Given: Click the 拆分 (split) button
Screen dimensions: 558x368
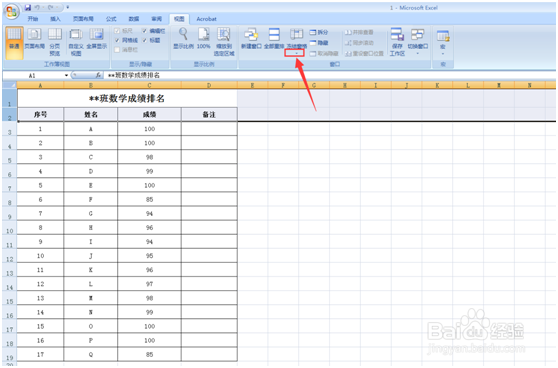Looking at the screenshot, I should (319, 32).
